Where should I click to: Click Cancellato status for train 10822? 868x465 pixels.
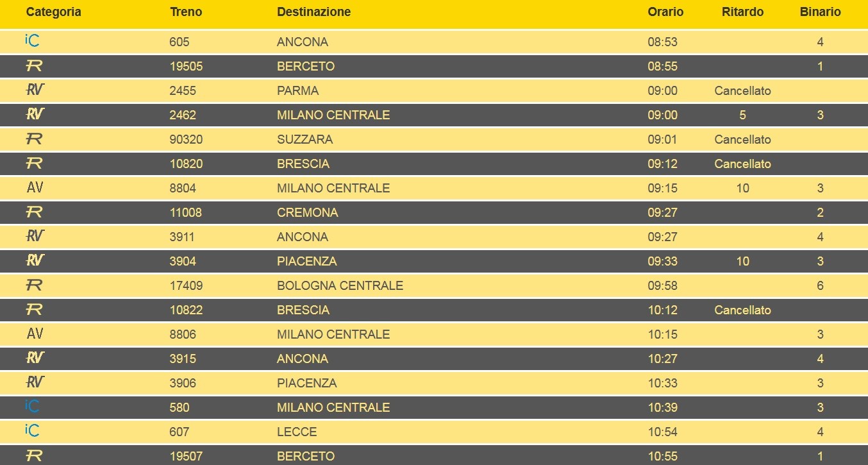click(742, 310)
